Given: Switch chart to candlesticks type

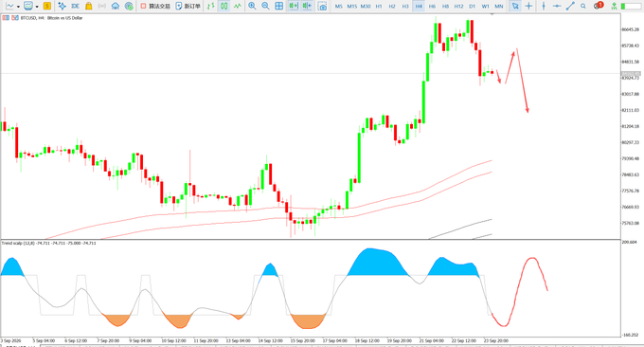Looking at the screenshot, I should click(x=224, y=7).
